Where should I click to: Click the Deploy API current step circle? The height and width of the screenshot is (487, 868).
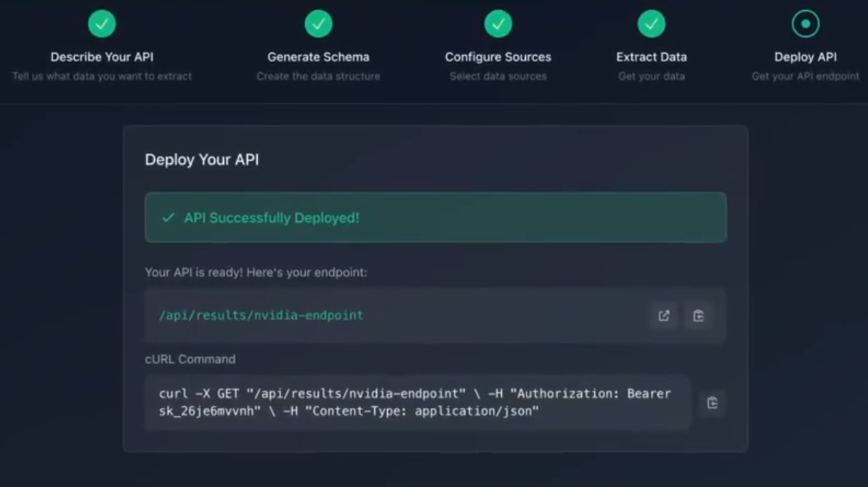[x=805, y=24]
